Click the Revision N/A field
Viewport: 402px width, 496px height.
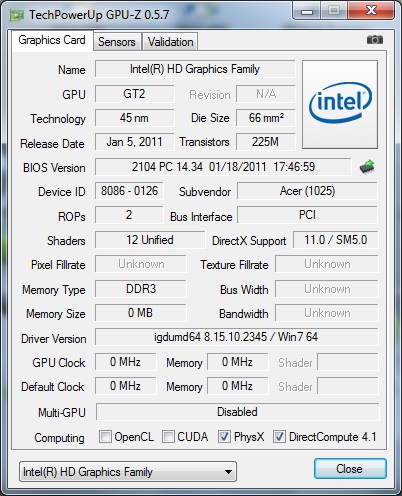[x=266, y=94]
